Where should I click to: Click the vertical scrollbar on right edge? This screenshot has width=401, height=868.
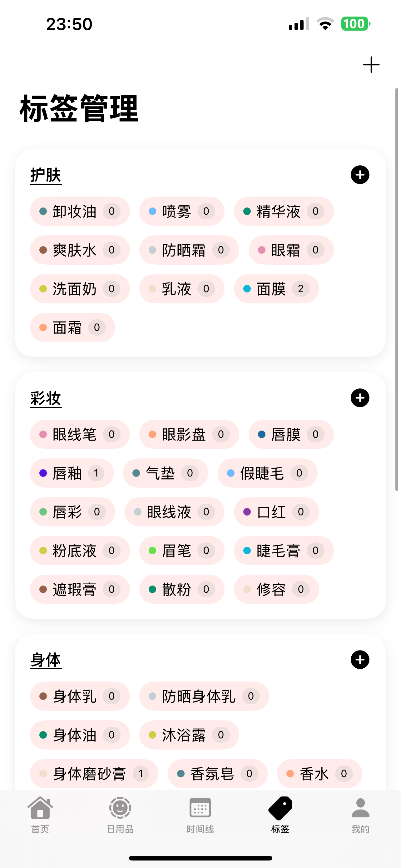coord(397,289)
